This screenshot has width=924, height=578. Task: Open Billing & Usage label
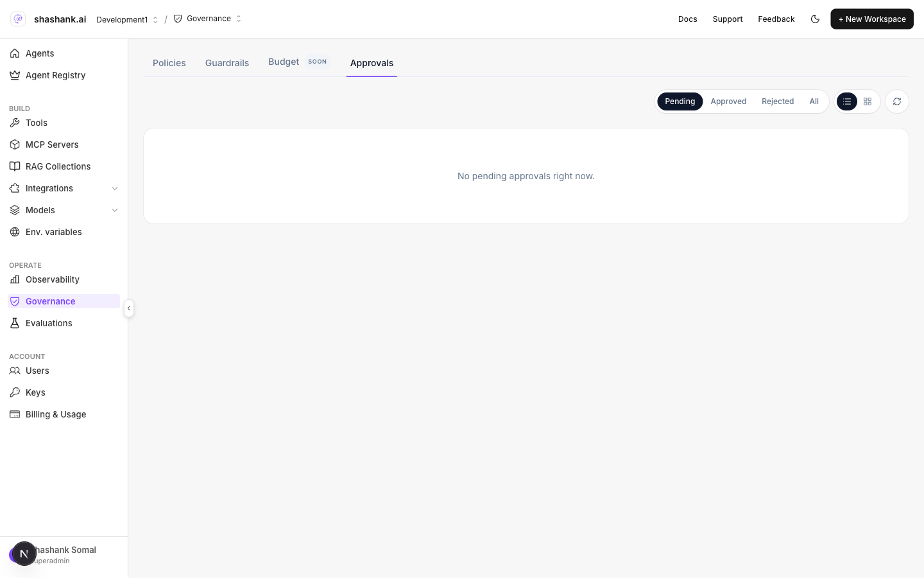[x=56, y=414]
